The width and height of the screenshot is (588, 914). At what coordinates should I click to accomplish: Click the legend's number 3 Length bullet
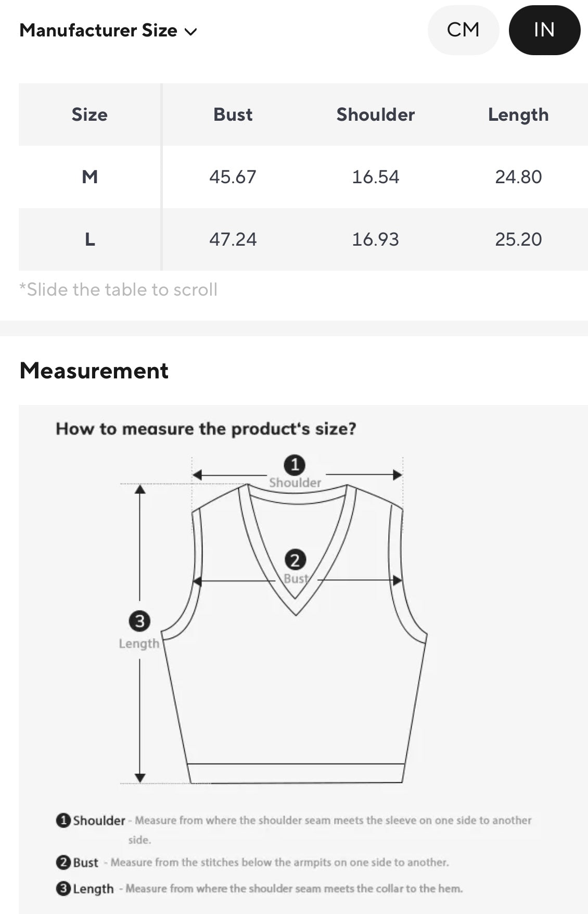tap(63, 888)
